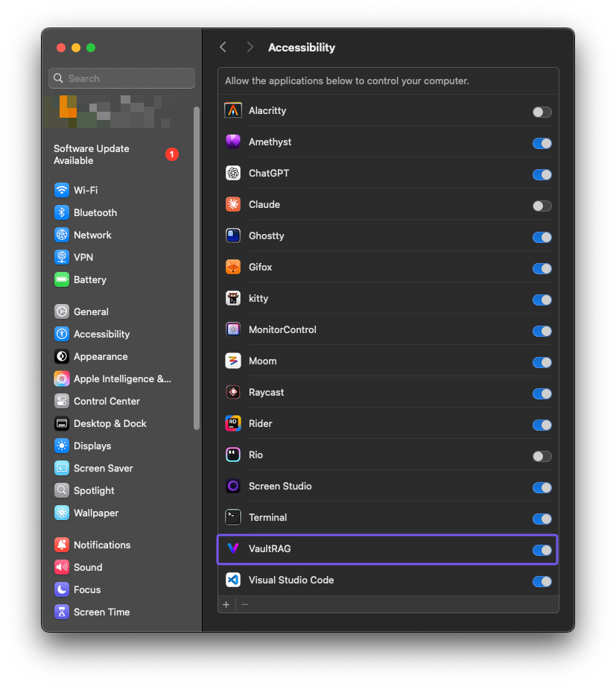This screenshot has width=616, height=687.
Task: Disable the Moom accessibility toggle
Action: coord(542,363)
